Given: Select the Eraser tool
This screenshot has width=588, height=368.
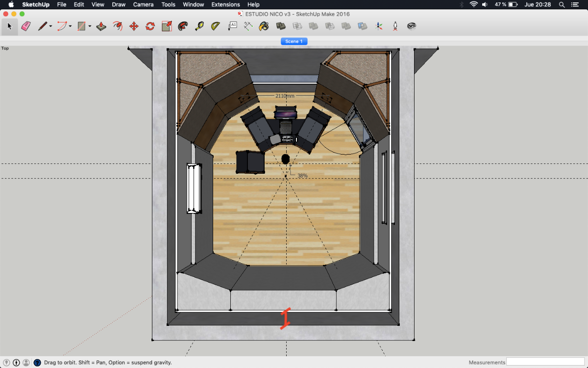Looking at the screenshot, I should pyautogui.click(x=26, y=26).
